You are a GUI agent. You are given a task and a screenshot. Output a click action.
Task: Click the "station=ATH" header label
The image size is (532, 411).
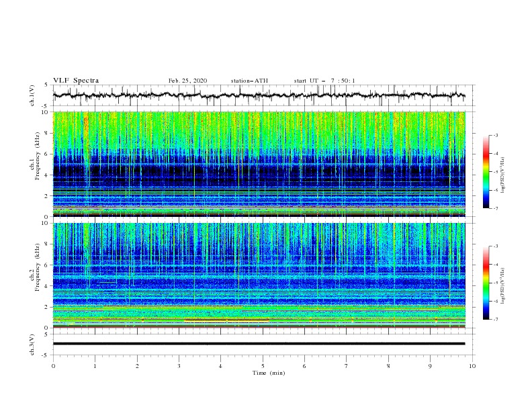point(249,81)
